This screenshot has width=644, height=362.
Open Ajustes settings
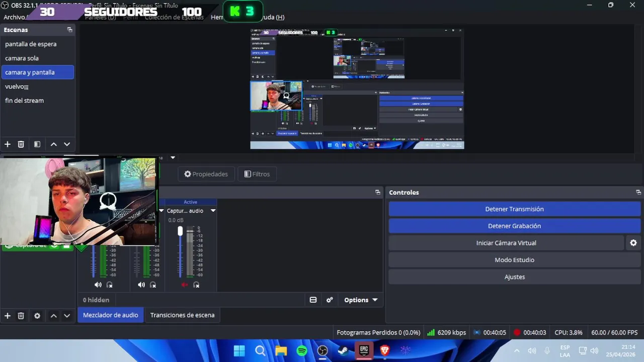[x=514, y=277]
